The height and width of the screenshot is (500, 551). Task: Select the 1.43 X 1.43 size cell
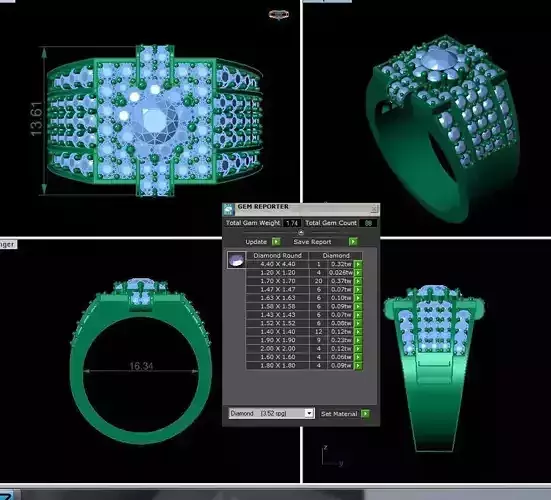[278, 315]
